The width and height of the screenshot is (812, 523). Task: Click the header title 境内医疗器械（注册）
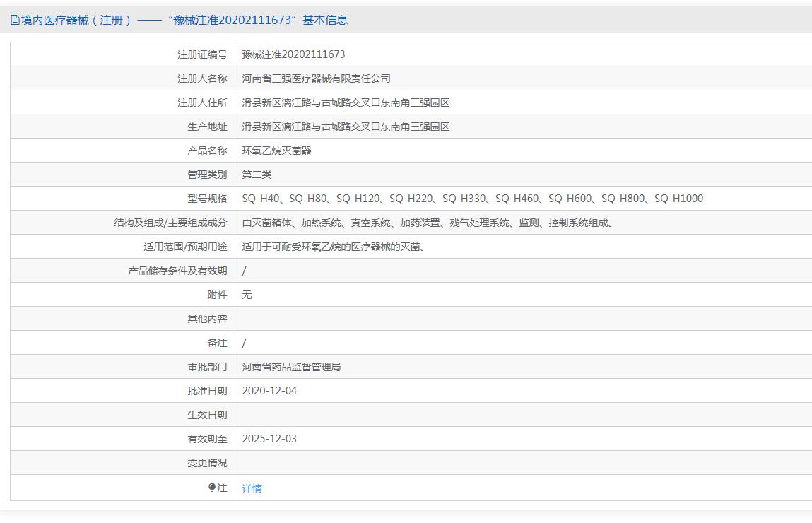click(76, 20)
